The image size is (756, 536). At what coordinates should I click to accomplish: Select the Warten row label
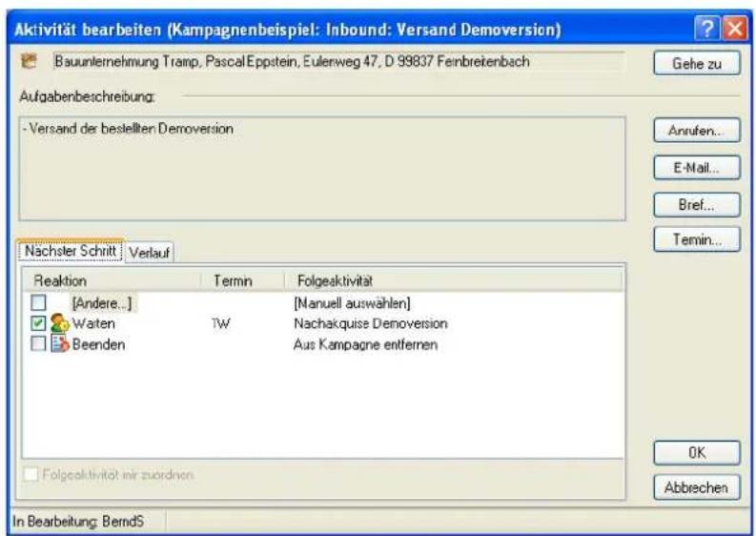93,323
